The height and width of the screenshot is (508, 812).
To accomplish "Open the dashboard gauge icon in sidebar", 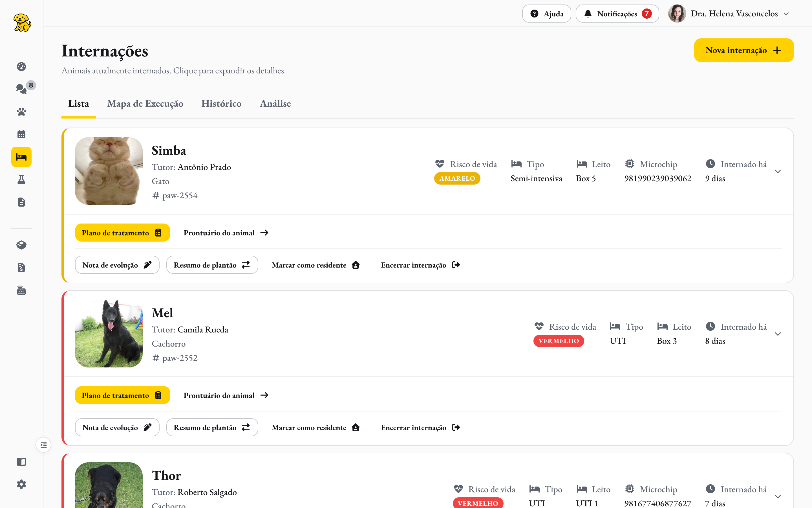I will [21, 67].
